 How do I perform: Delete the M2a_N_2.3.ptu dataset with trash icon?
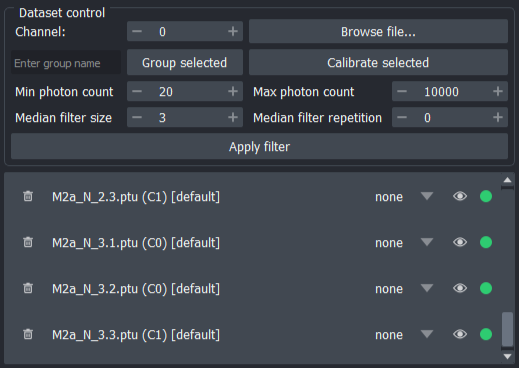pyautogui.click(x=28, y=196)
